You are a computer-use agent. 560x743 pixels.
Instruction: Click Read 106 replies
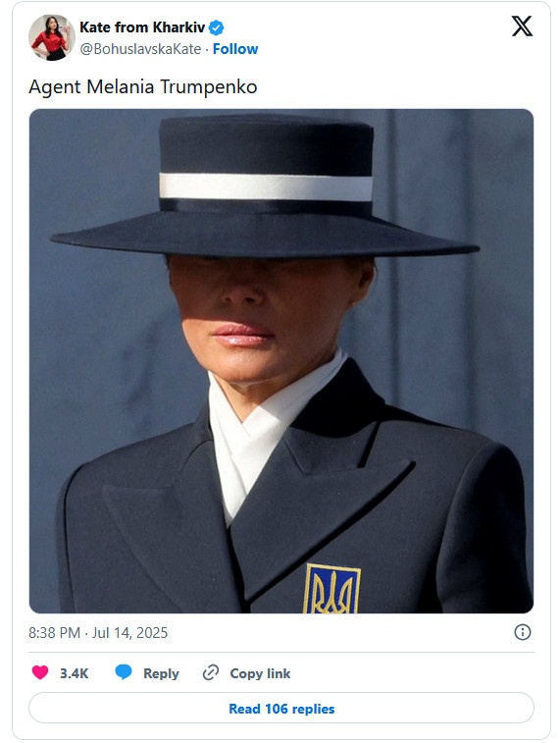(x=281, y=708)
